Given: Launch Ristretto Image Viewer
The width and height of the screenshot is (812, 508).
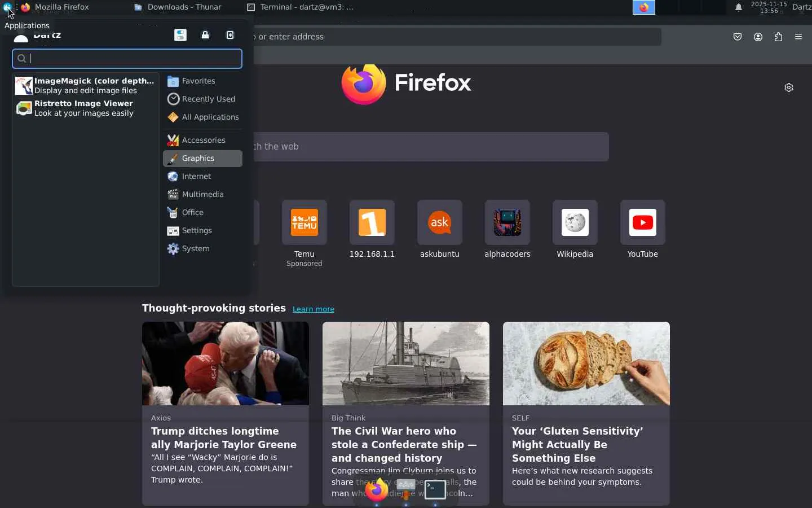Looking at the screenshot, I should [85, 108].
